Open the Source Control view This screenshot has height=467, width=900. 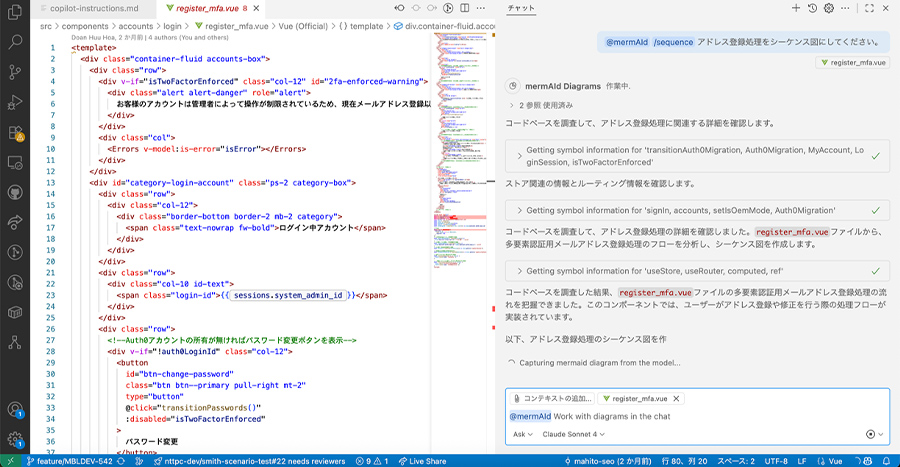15,72
